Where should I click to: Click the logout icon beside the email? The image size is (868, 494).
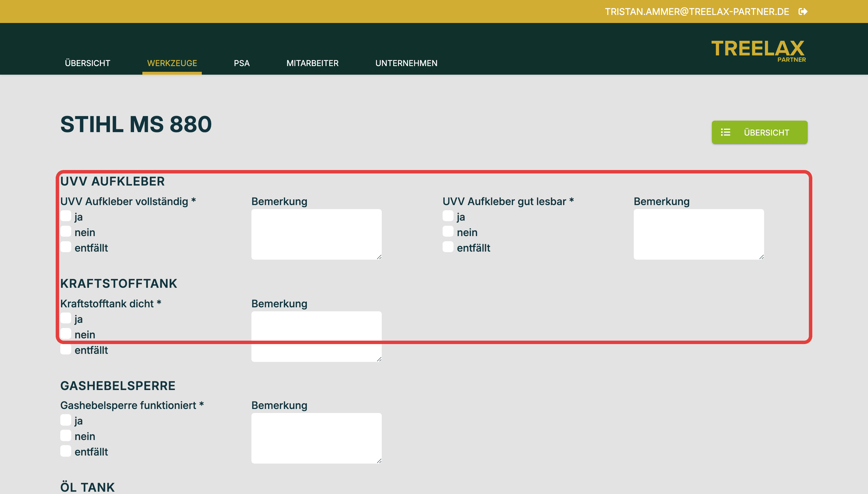[x=803, y=11]
